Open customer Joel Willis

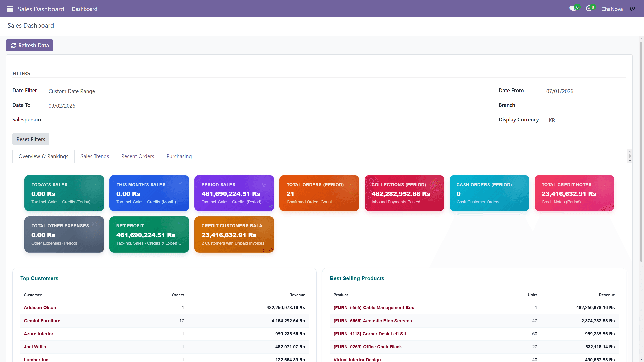click(35, 347)
